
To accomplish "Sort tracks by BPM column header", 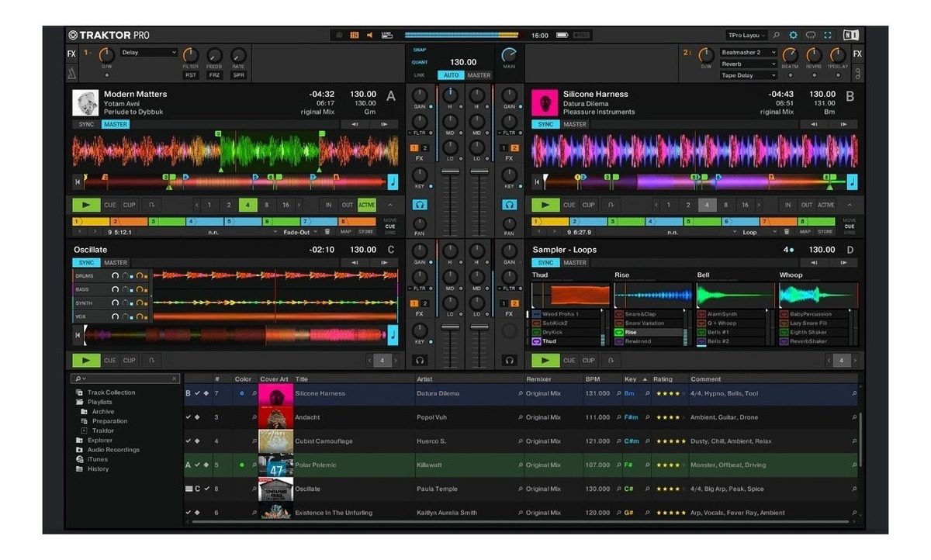I will coord(594,379).
